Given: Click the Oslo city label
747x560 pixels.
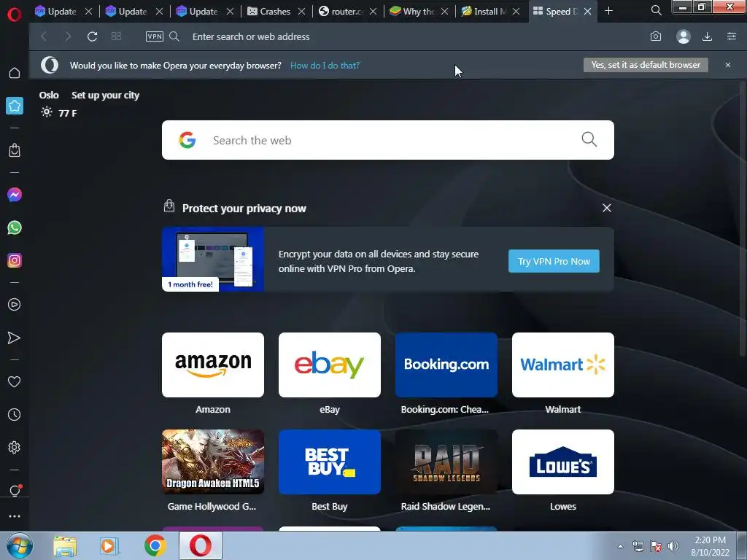Looking at the screenshot, I should point(49,96).
